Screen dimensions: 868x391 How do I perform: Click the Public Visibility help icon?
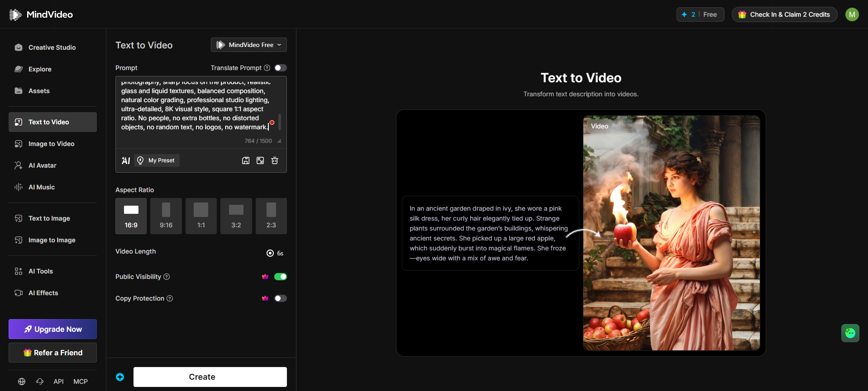pyautogui.click(x=167, y=277)
